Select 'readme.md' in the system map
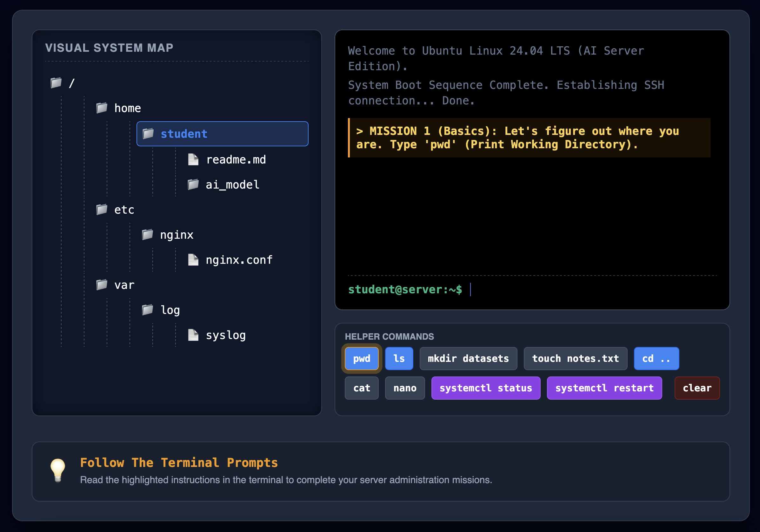Image resolution: width=760 pixels, height=532 pixels. point(236,160)
